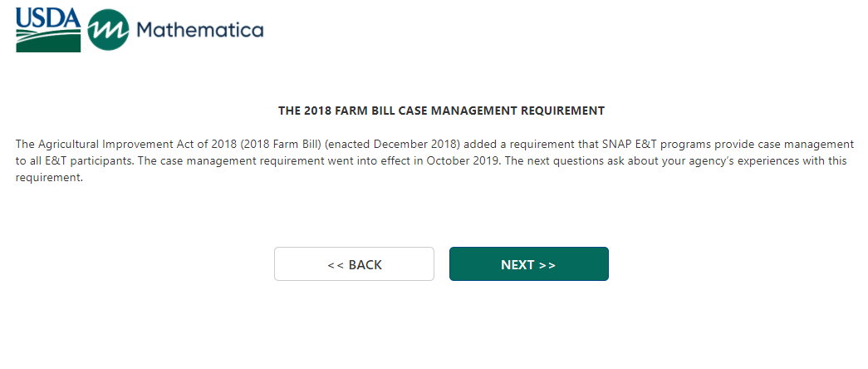Click the double left arrows on BACK
Screen dimensions: 868x369
click(336, 265)
